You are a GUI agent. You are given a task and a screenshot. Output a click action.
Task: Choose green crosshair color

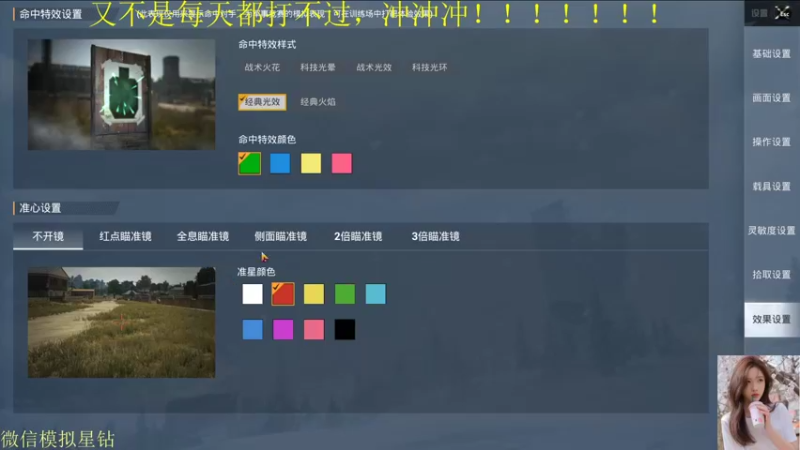345,294
